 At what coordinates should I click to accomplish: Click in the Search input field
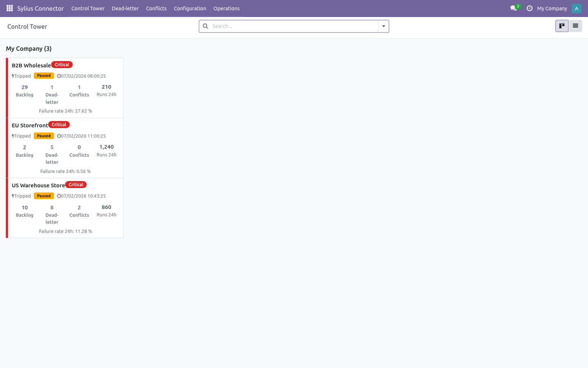294,26
